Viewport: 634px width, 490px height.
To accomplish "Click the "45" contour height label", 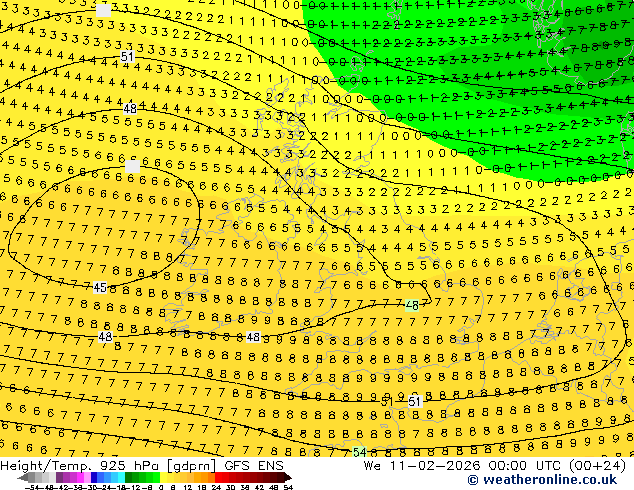I will pyautogui.click(x=100, y=287).
